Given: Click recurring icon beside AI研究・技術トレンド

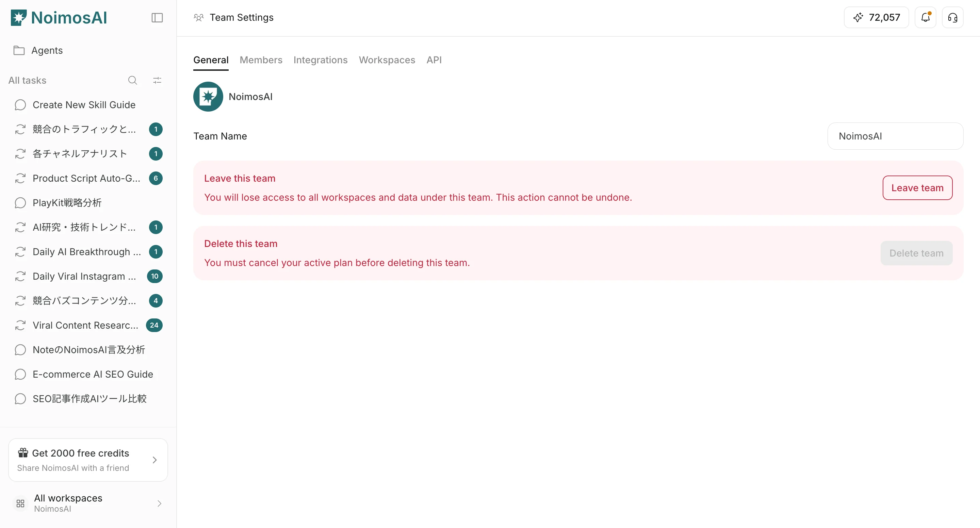Looking at the screenshot, I should 20,228.
